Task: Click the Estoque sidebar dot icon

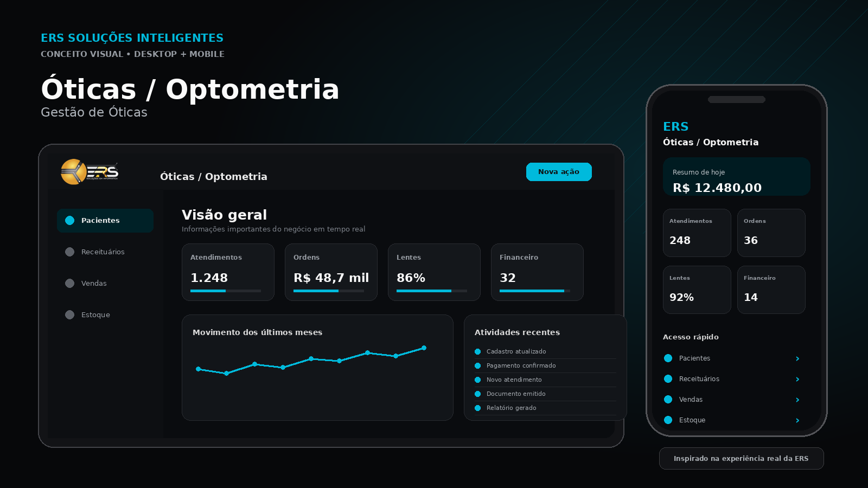Action: [x=69, y=315]
